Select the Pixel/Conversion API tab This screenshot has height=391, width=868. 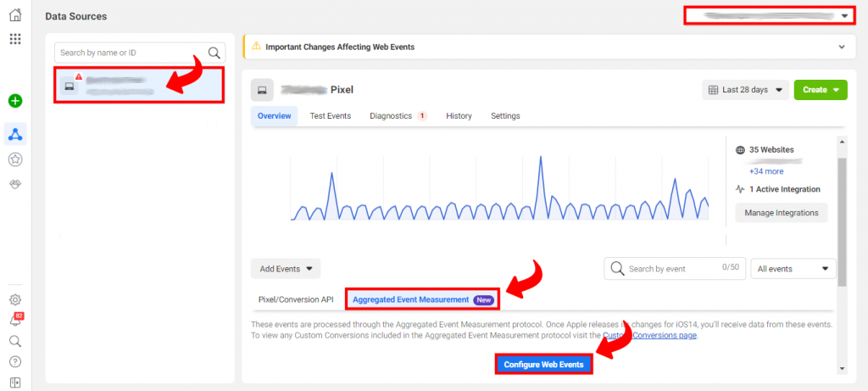click(296, 299)
